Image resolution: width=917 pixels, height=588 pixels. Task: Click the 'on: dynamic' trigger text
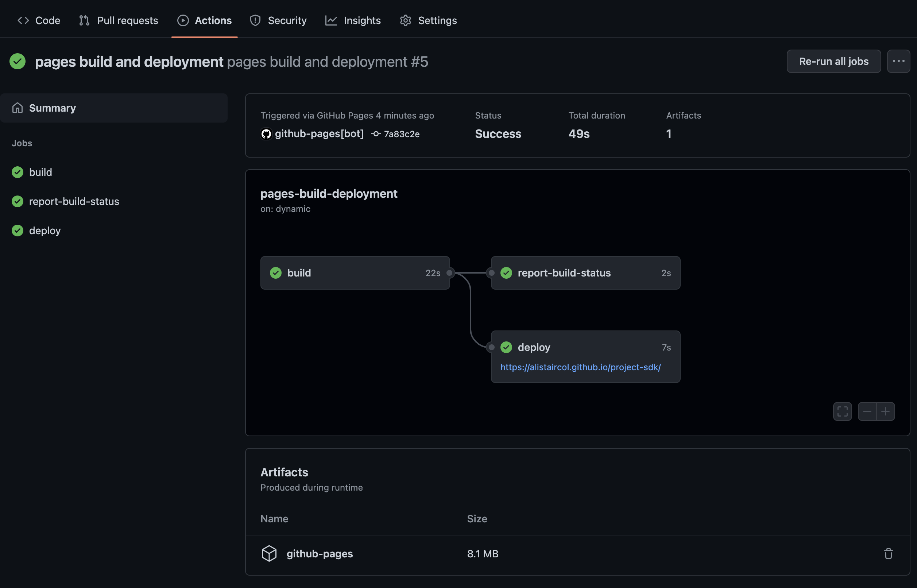tap(285, 209)
